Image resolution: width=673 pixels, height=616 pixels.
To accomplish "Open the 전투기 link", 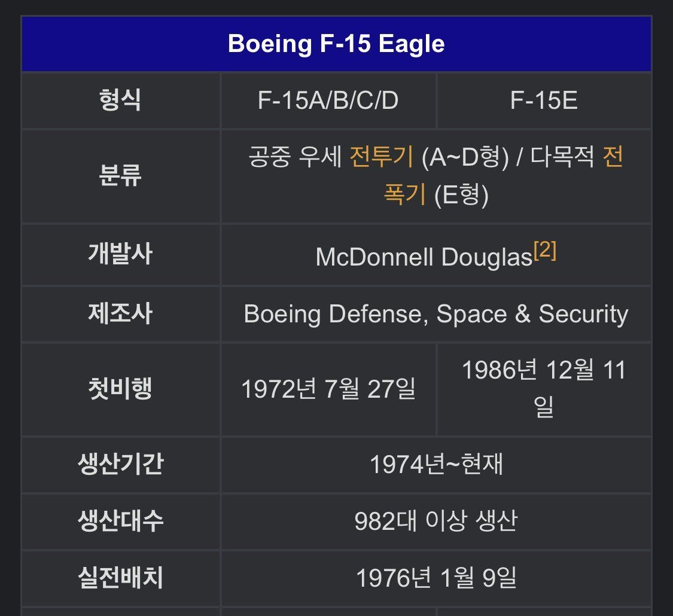I will 381,158.
